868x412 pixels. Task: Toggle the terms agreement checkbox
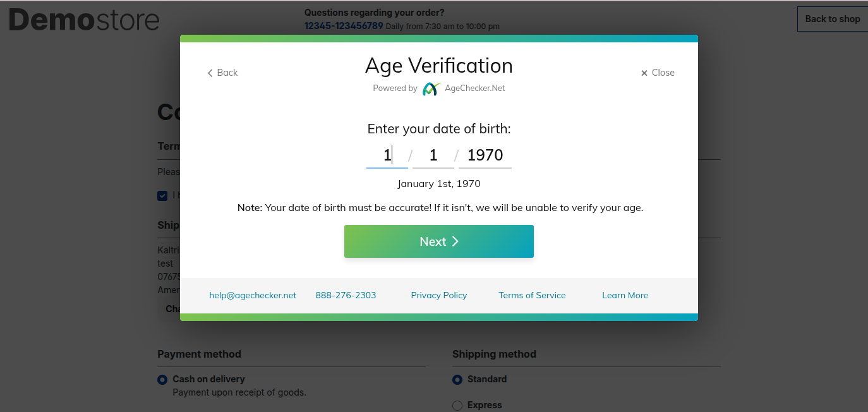click(x=162, y=196)
